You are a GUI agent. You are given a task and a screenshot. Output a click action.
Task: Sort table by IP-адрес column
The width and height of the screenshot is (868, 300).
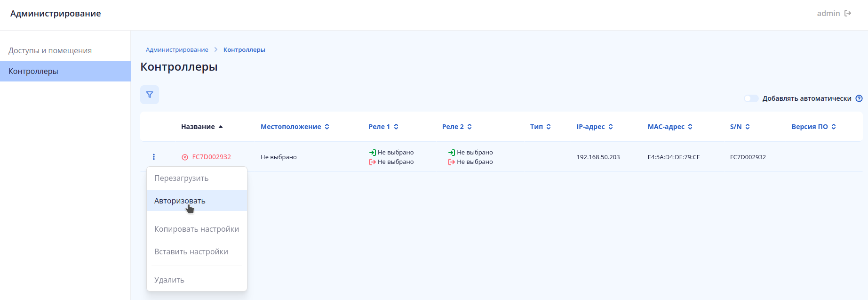595,127
